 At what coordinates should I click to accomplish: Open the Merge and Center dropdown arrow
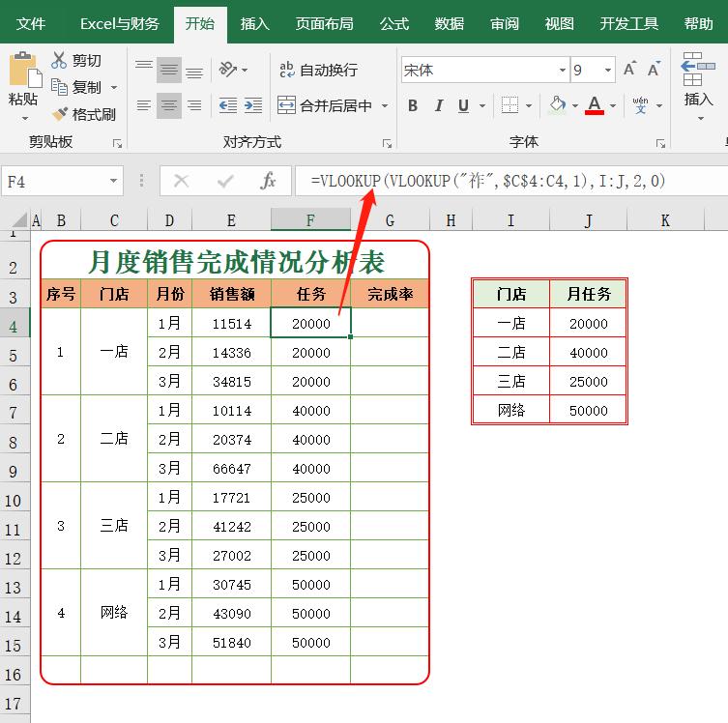click(385, 105)
